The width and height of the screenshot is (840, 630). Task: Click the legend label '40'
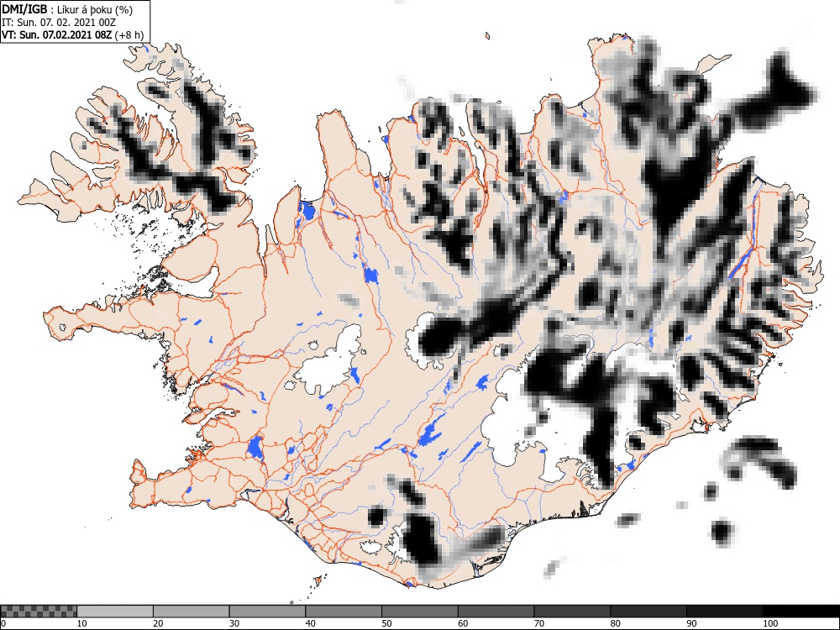(310, 623)
